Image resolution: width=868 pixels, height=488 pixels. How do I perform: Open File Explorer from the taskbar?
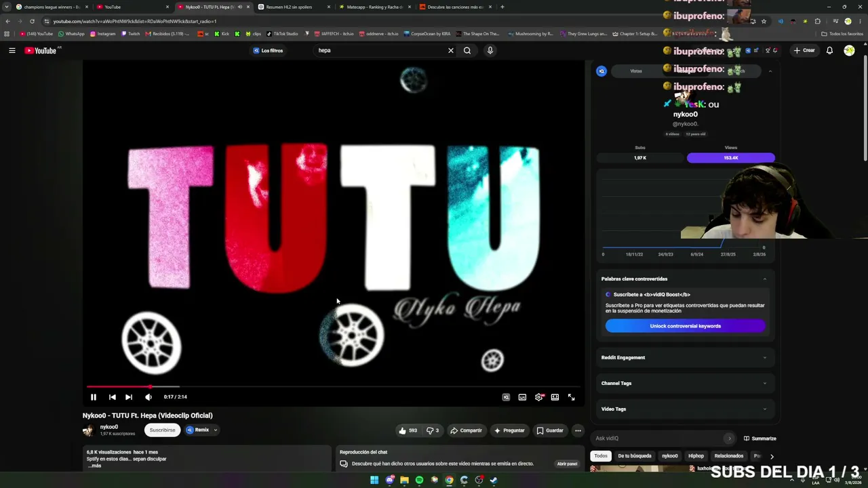[404, 480]
